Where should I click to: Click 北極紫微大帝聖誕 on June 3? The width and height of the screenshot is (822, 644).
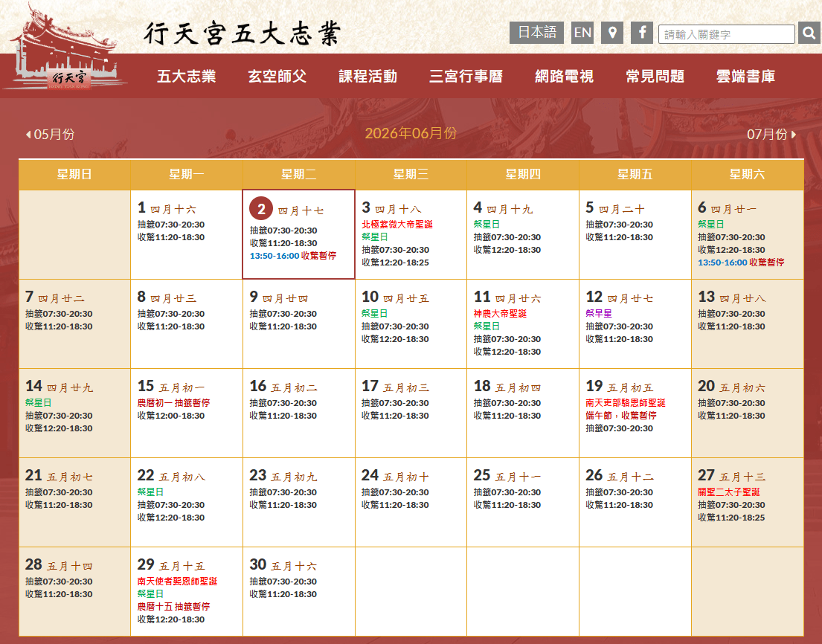[397, 225]
